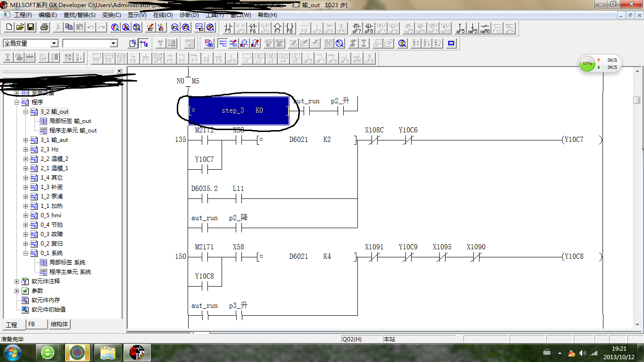Collapse the 0_1 系统 program node
This screenshot has width=644, height=362.
tap(26, 253)
